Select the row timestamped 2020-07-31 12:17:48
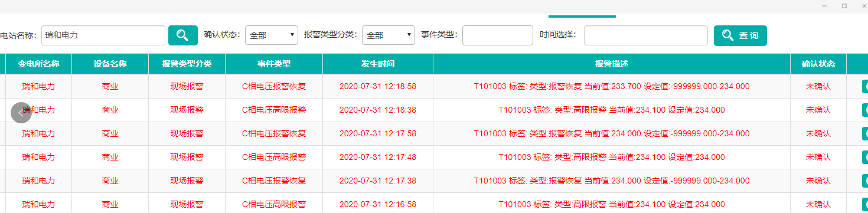This screenshot has height=213, width=868. 434,157
